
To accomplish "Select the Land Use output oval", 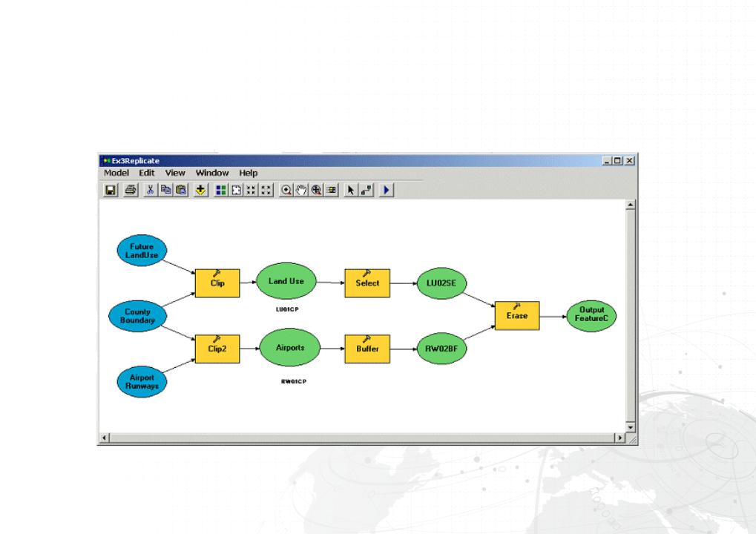I will [x=286, y=281].
